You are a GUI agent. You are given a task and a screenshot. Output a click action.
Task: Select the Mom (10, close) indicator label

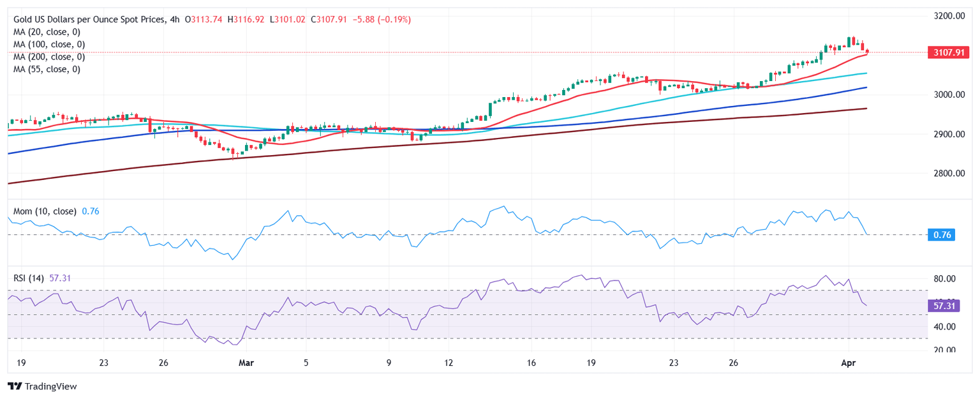[45, 211]
